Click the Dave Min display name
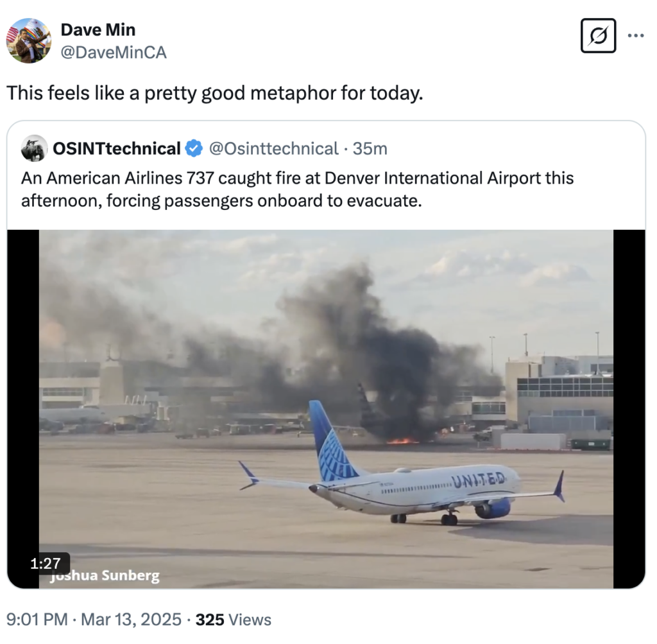Screen dimensions: 657x644 [x=98, y=30]
